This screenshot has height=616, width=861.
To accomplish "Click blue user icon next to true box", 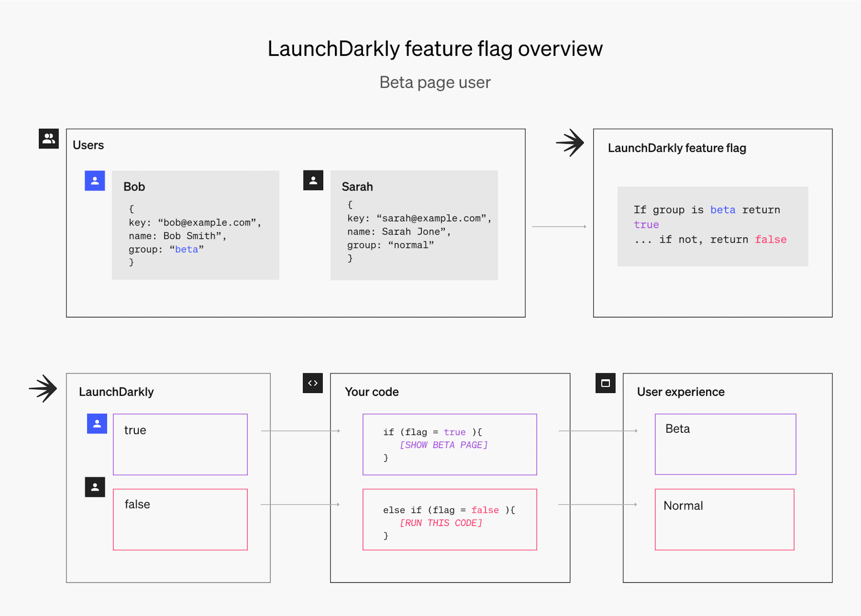I will point(97,423).
